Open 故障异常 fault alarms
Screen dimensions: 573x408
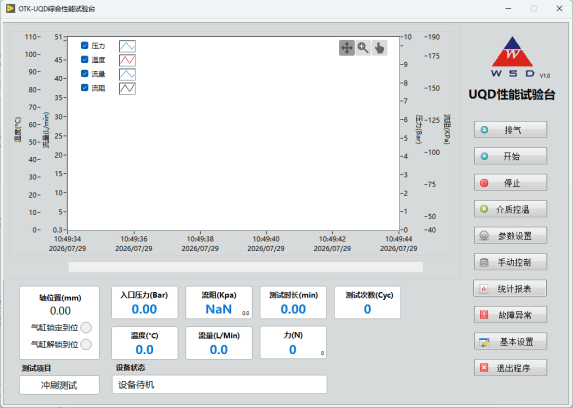tap(511, 315)
